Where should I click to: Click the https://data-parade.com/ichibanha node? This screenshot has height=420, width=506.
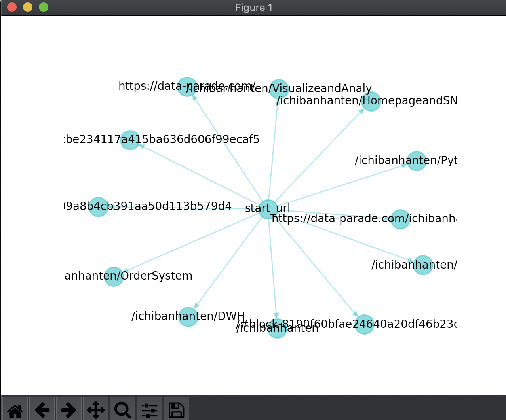point(400,219)
